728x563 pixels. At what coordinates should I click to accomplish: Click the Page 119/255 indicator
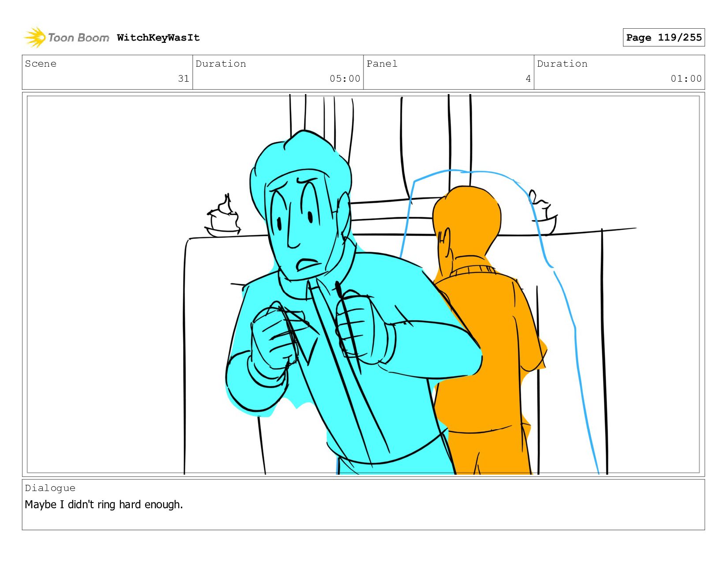coord(664,38)
